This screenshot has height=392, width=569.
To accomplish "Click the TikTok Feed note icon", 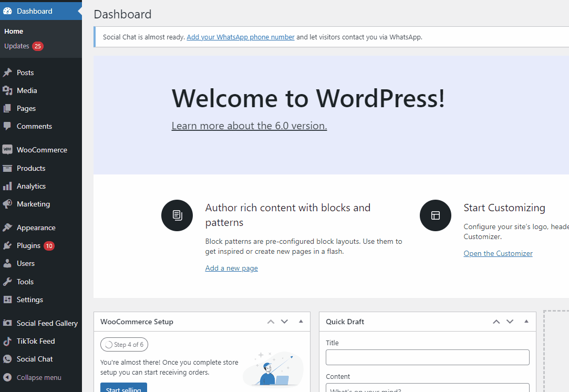I will click(x=7, y=341).
